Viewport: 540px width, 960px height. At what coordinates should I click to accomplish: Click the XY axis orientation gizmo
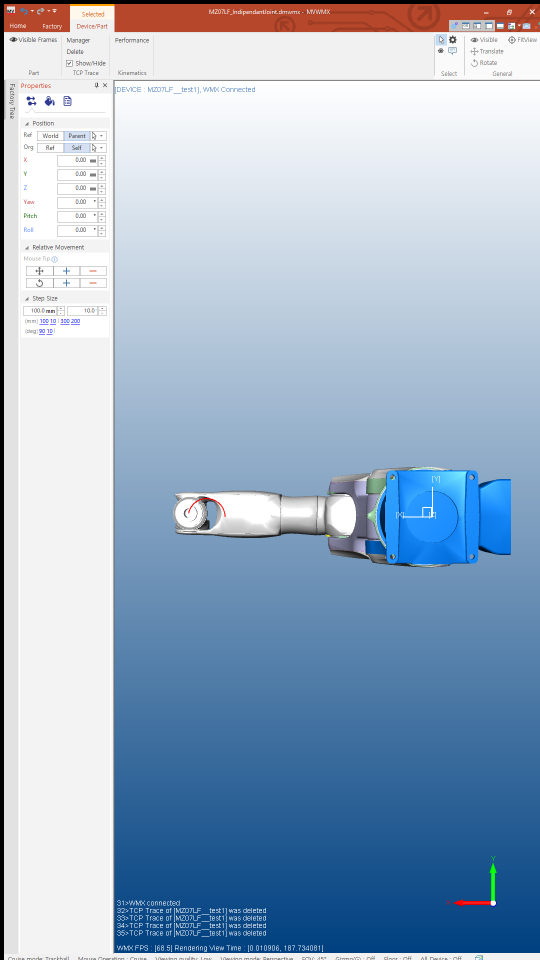click(x=475, y=883)
